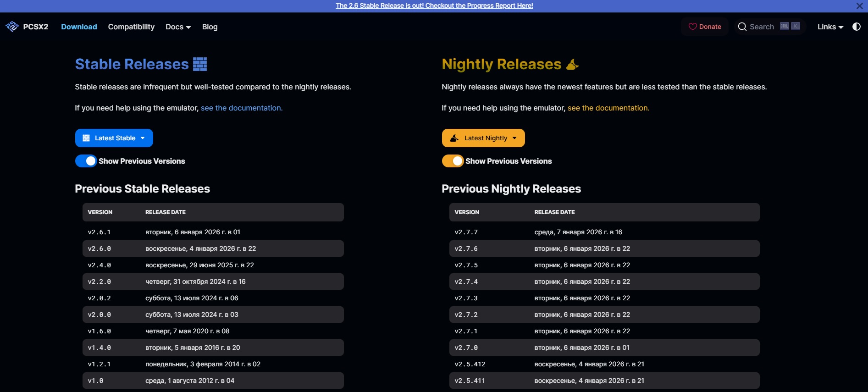Open the Compatibility page
Image resolution: width=868 pixels, height=392 pixels.
point(131,27)
